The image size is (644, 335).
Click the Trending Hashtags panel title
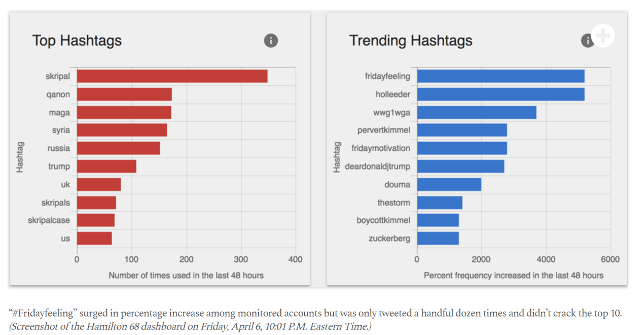[x=411, y=41]
